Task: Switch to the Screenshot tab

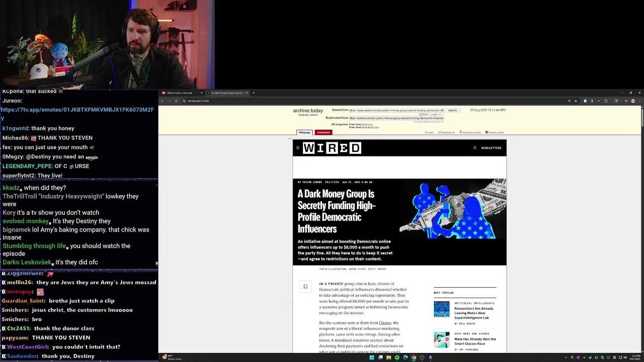Action: (323, 132)
